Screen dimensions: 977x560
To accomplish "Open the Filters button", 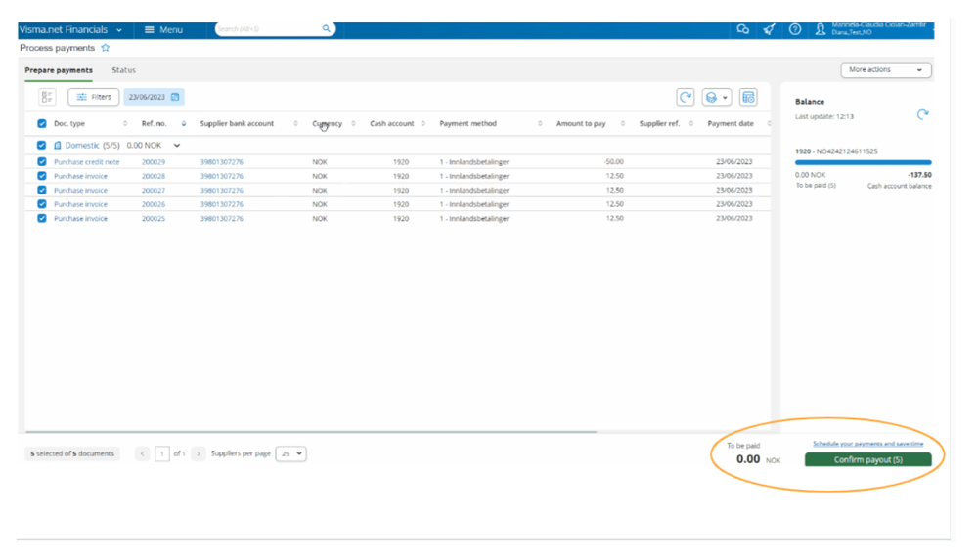I will tap(94, 97).
